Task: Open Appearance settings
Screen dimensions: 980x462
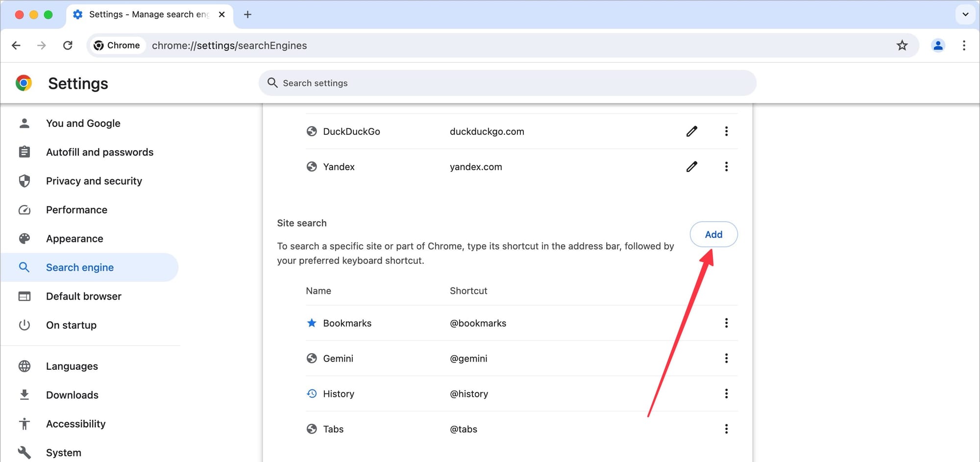Action: [90, 239]
